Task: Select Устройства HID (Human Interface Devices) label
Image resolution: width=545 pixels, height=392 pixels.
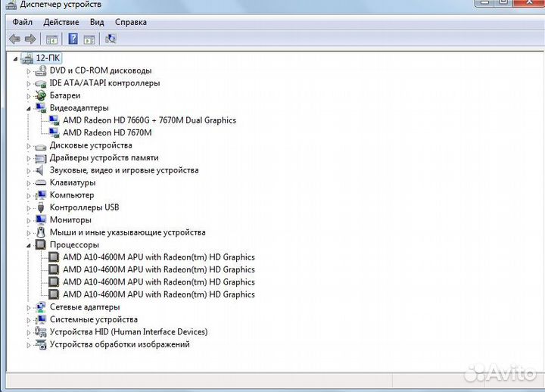Action: [129, 332]
